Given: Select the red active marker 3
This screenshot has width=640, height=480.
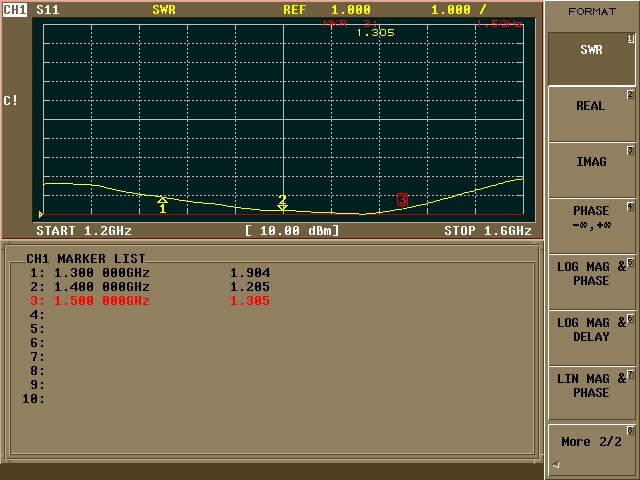Looking at the screenshot, I should pos(402,200).
